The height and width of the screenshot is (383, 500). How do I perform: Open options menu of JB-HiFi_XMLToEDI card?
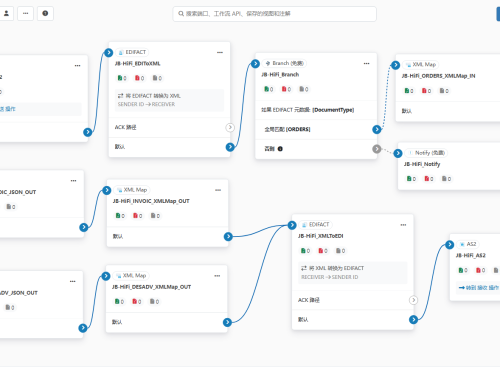coord(403,225)
